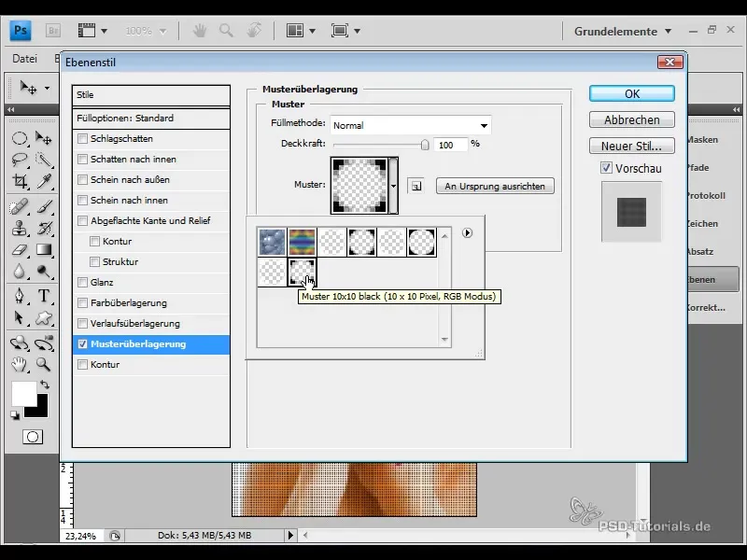Choose the Lasso tool
747x560 pixels.
tap(20, 160)
